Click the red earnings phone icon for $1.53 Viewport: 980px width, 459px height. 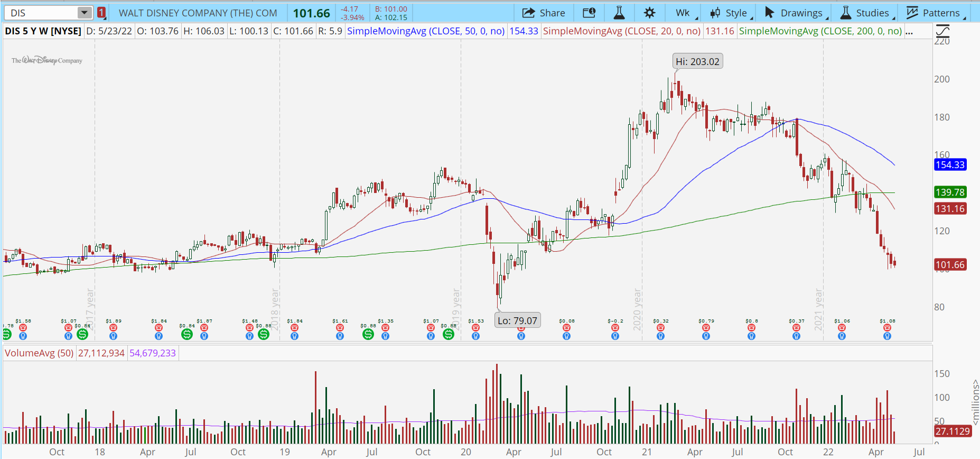(475, 328)
